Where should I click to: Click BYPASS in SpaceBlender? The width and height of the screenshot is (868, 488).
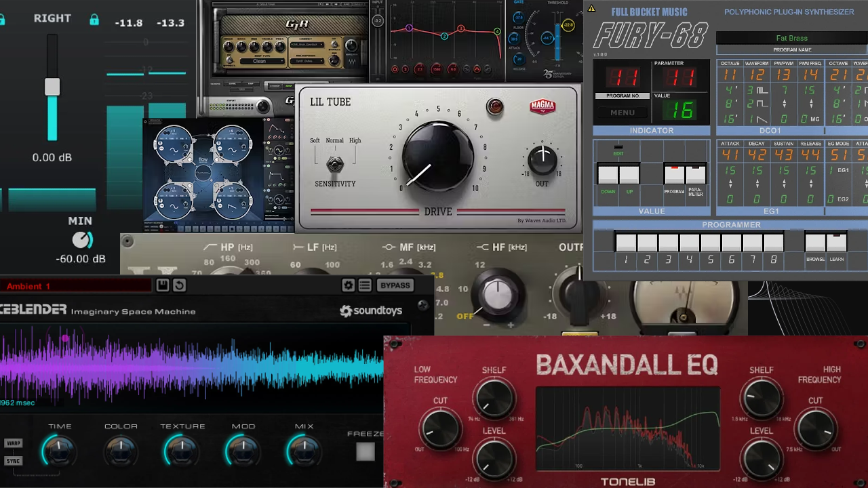(x=395, y=285)
